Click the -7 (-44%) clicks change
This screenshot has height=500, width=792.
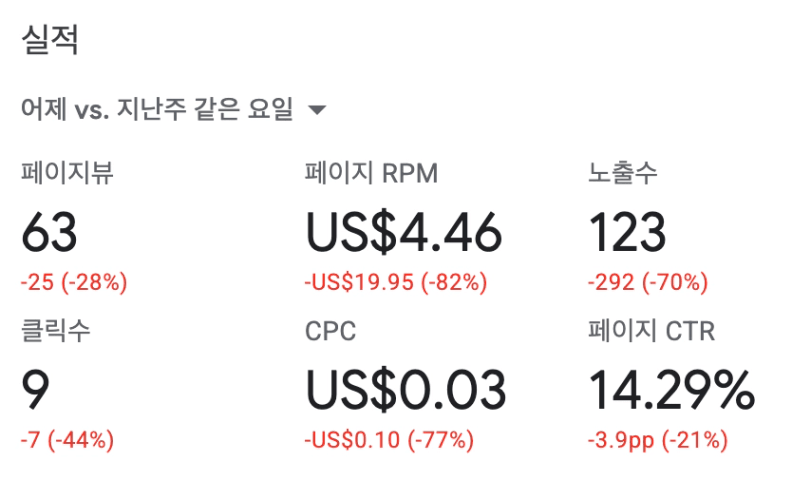tap(67, 439)
